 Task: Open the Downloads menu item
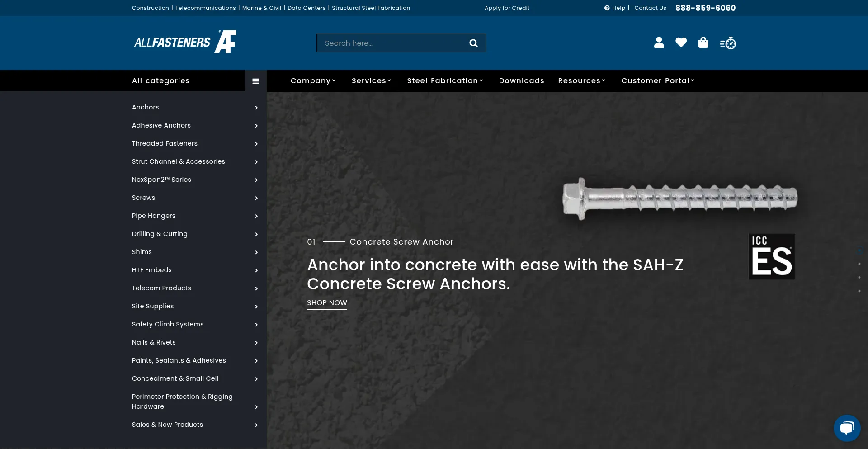tap(521, 80)
